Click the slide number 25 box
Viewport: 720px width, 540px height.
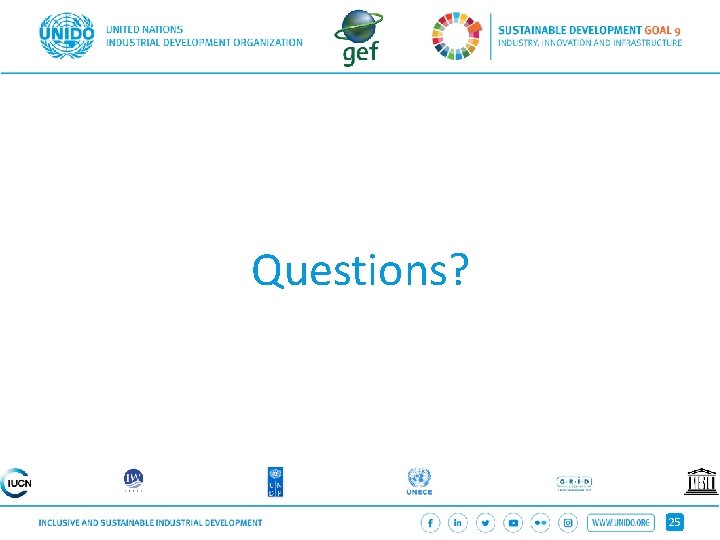coord(675,522)
